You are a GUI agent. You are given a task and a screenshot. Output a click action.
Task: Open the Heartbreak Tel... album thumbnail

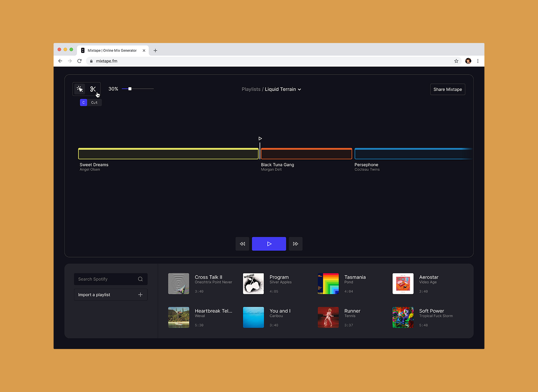pyautogui.click(x=179, y=317)
